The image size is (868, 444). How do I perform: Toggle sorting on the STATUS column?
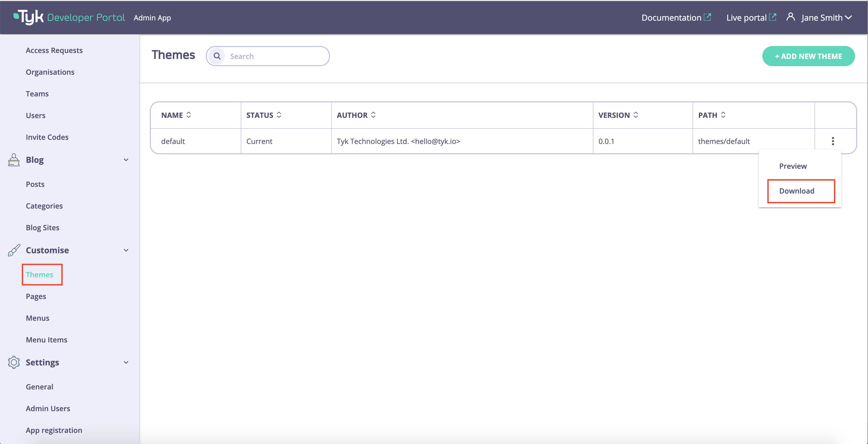point(279,115)
